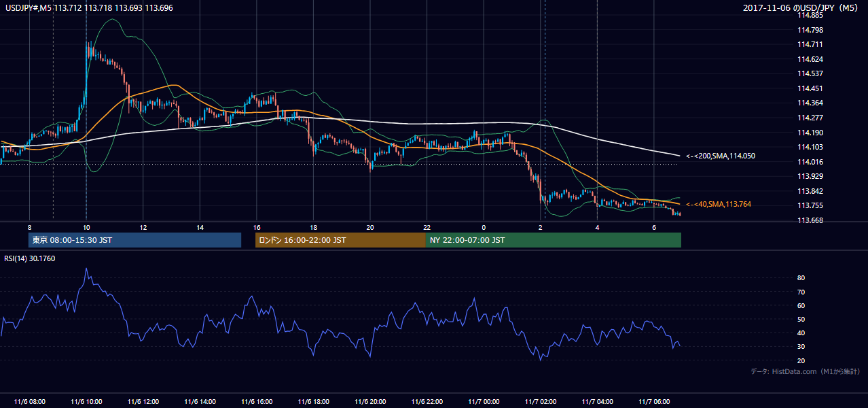Click the hour 12 tick under price chart
Screen dimensions: 868x408
pos(143,227)
